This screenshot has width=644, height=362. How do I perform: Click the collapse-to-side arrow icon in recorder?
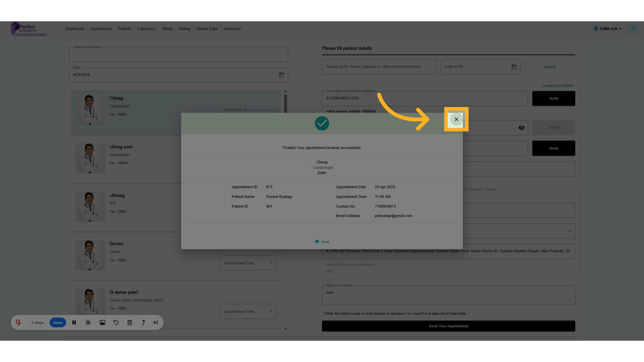(x=155, y=322)
